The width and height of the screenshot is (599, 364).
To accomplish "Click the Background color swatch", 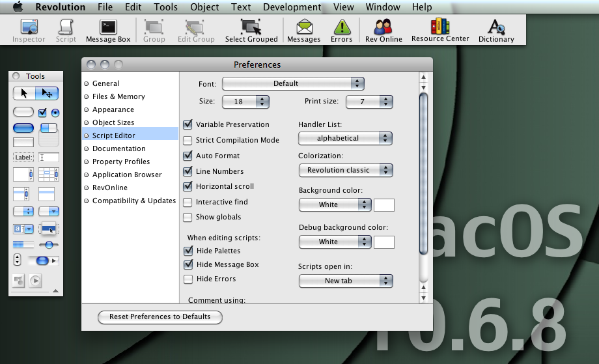I will 384,205.
